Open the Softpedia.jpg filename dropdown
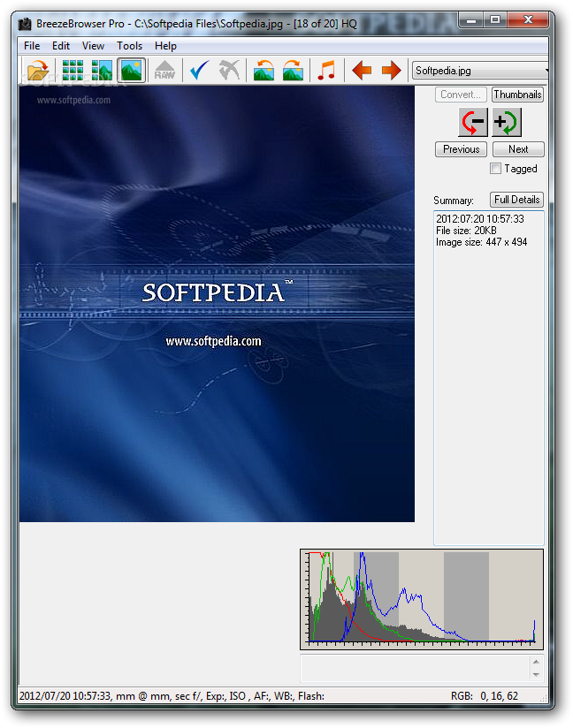The width and height of the screenshot is (573, 728). 480,71
